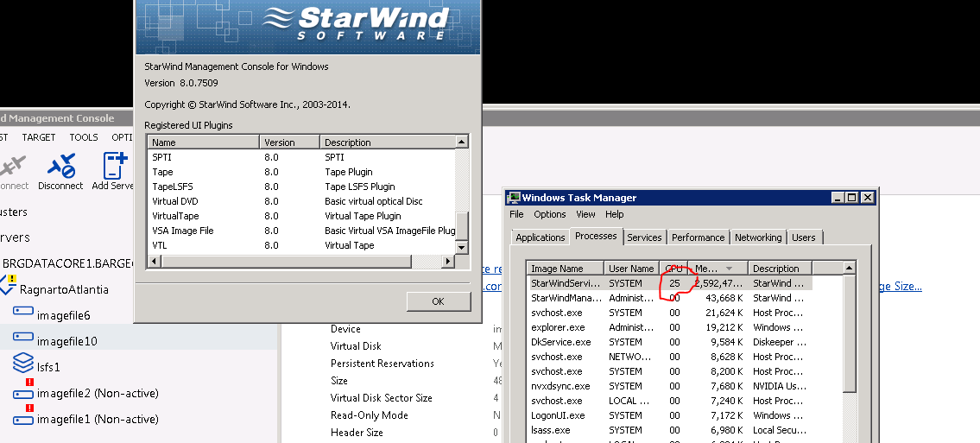This screenshot has height=443, width=980.
Task: Open the View menu in Task Manager
Action: pyautogui.click(x=585, y=214)
